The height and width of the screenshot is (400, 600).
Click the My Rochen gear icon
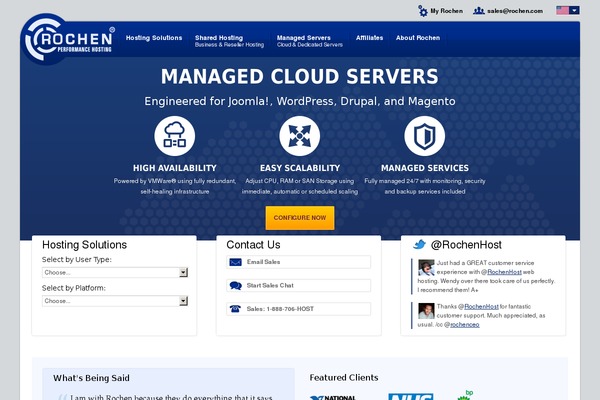point(423,11)
